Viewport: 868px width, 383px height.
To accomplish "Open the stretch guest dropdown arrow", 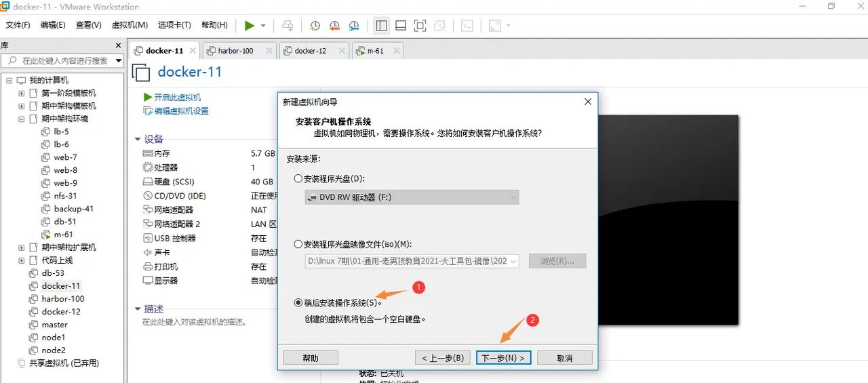I will 508,26.
